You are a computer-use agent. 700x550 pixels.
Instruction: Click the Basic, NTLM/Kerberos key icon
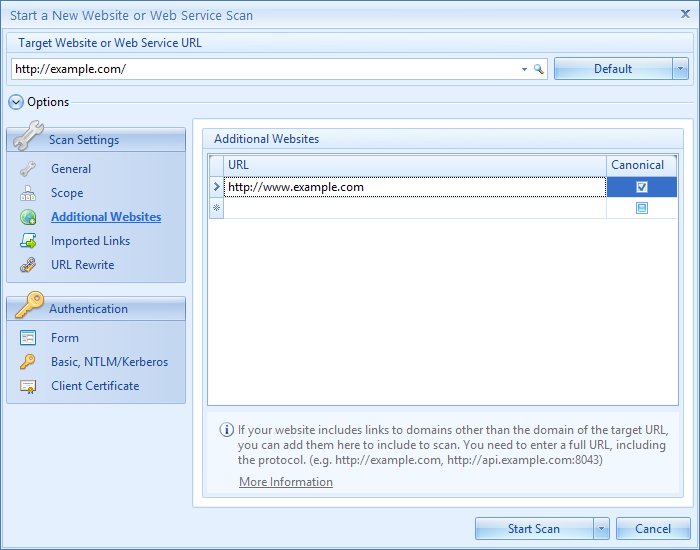coord(28,362)
